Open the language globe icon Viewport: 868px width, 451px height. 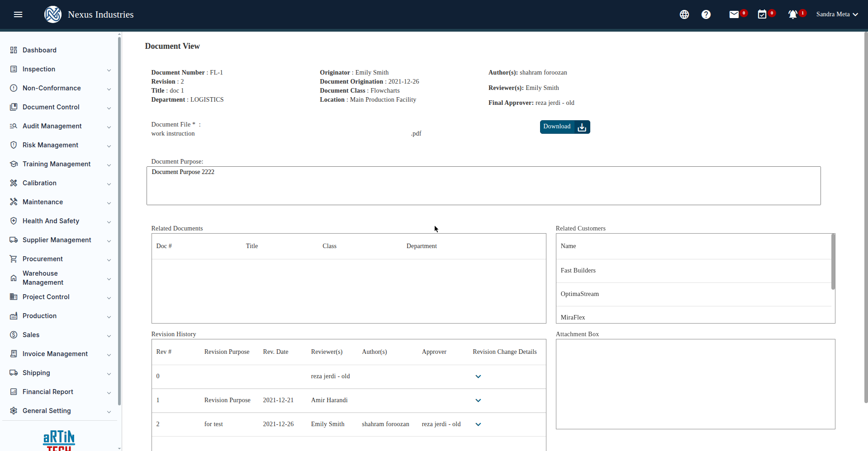pyautogui.click(x=684, y=14)
